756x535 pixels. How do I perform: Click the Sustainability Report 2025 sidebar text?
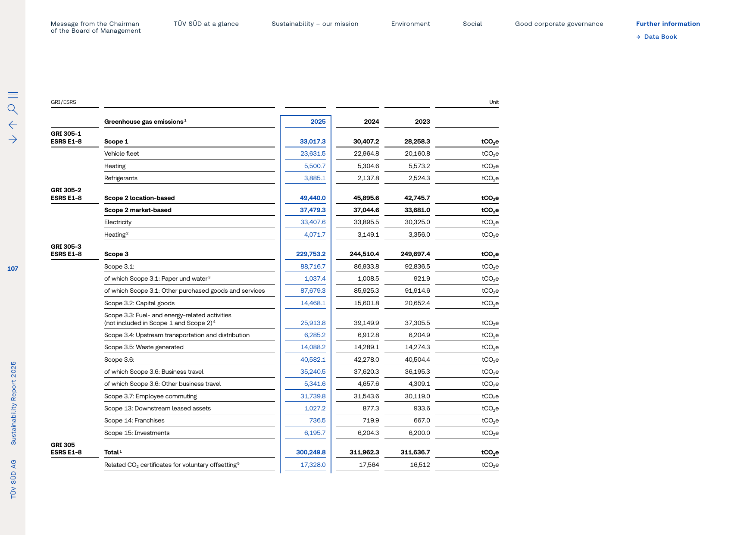(13, 403)
